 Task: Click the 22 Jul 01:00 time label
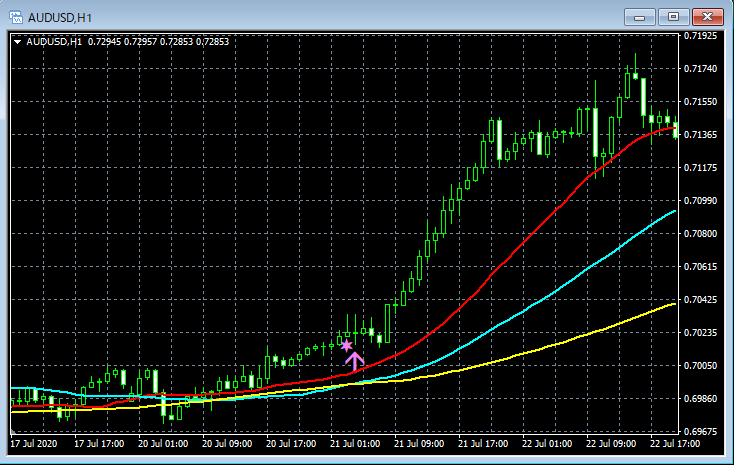tap(547, 443)
